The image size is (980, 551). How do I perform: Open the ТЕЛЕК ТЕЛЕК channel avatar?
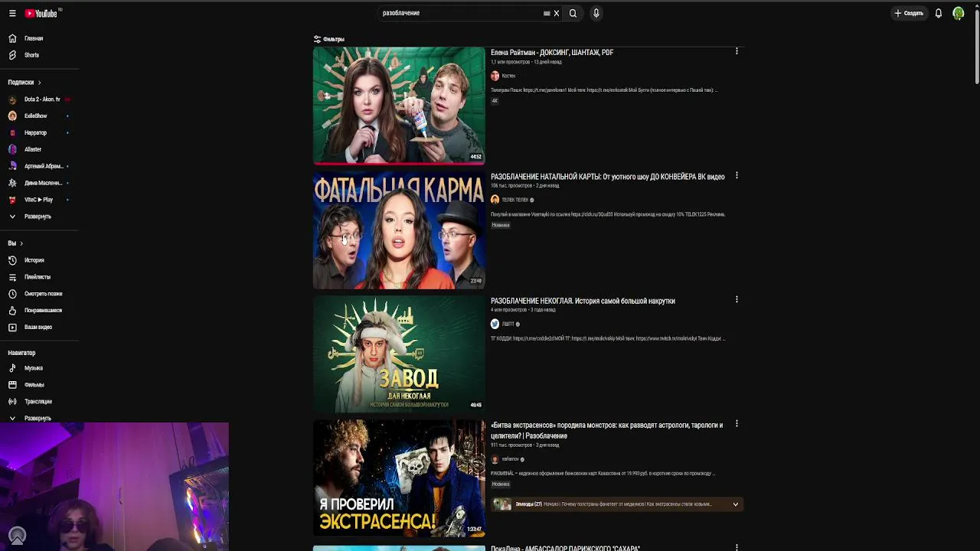coord(495,200)
